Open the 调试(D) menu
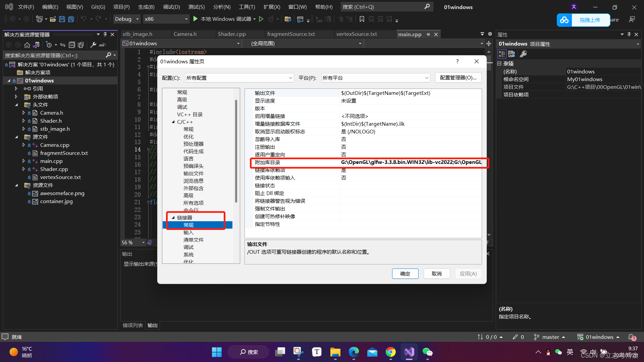Viewport: 644px width, 362px height. [x=171, y=7]
